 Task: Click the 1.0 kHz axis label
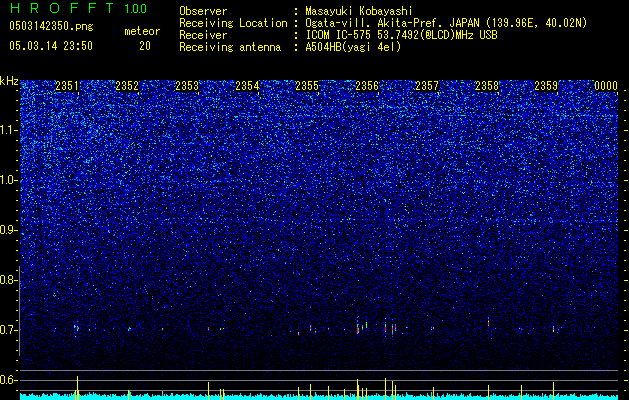7,180
